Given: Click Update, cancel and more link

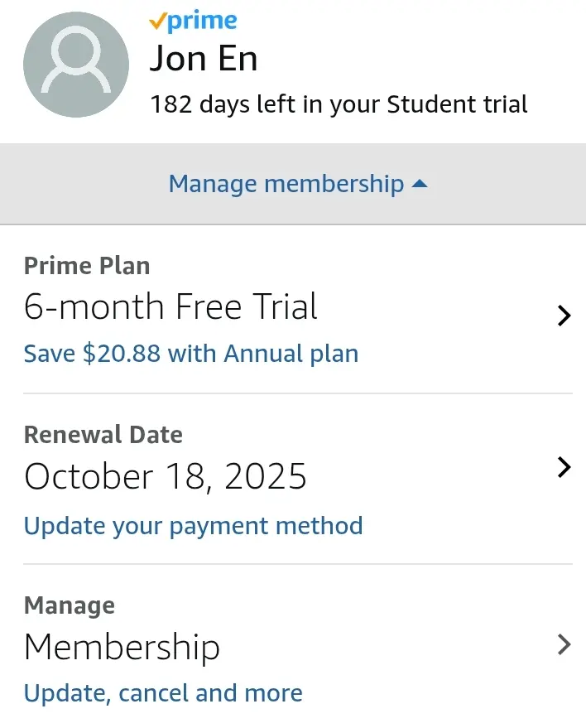Looking at the screenshot, I should pos(163,693).
